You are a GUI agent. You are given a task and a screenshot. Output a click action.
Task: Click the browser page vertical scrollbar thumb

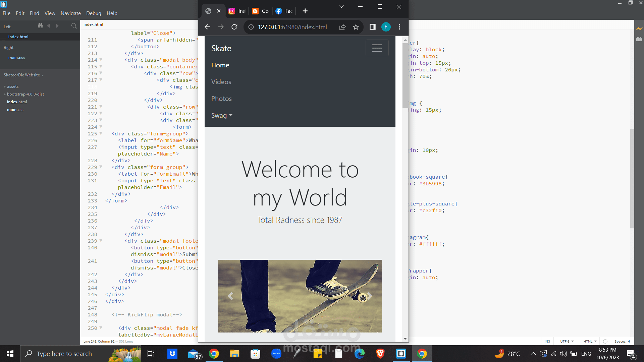405,75
